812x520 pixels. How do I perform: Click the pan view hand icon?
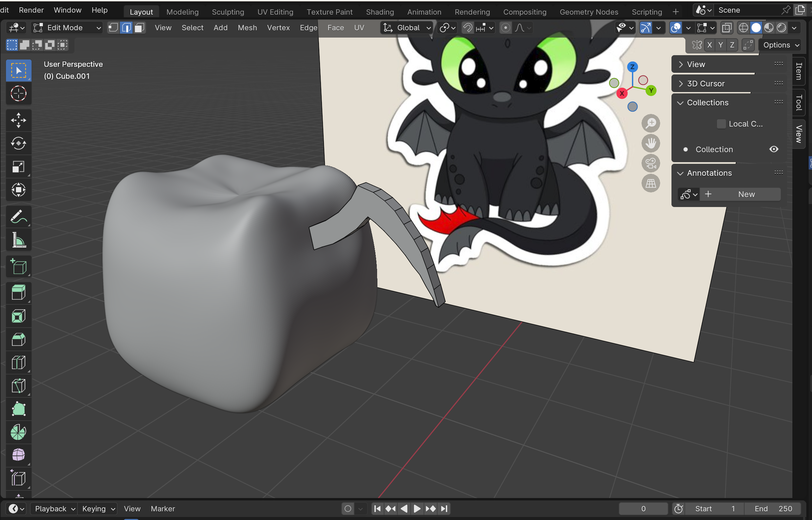click(x=651, y=143)
